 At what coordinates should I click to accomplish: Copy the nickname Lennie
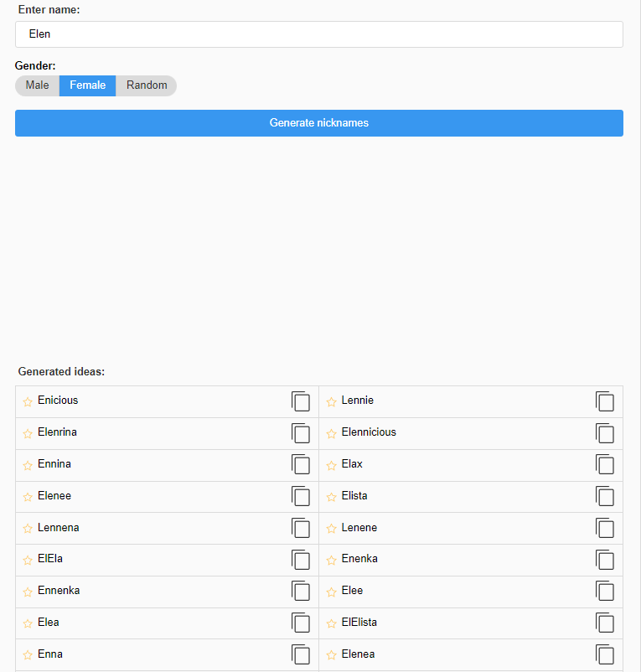click(x=604, y=401)
